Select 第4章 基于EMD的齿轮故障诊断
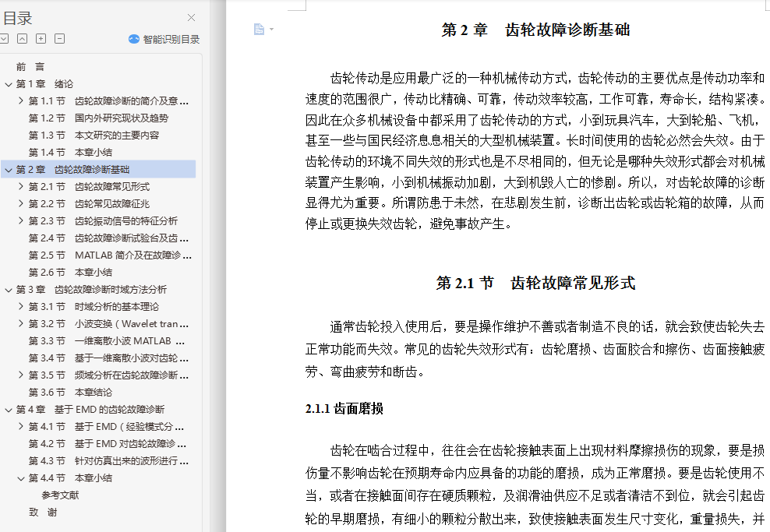This screenshot has width=770, height=532. [x=90, y=409]
